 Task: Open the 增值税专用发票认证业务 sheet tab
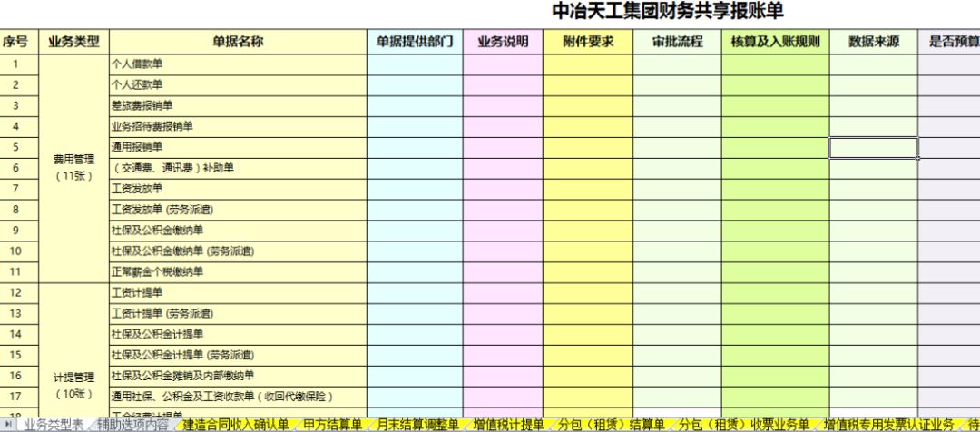888,425
